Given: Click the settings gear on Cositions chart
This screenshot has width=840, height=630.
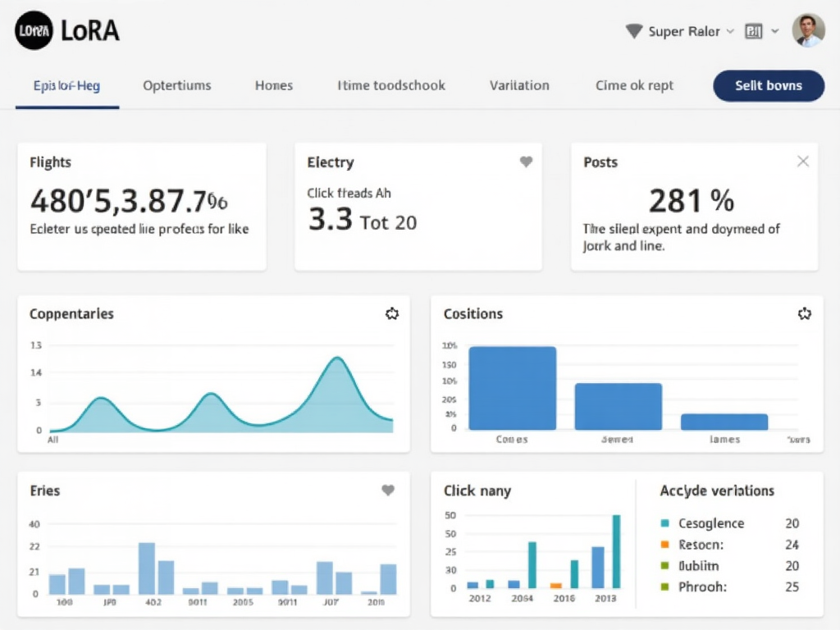Looking at the screenshot, I should [805, 313].
